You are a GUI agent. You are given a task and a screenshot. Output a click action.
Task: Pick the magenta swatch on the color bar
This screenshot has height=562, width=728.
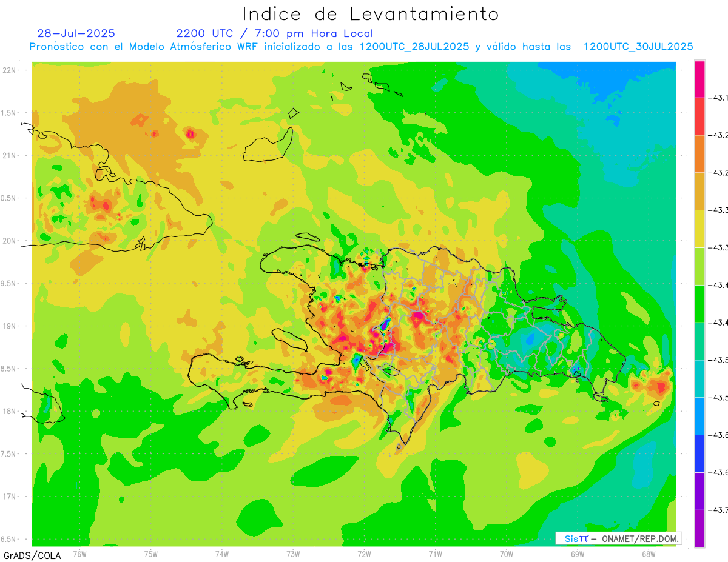[699, 79]
